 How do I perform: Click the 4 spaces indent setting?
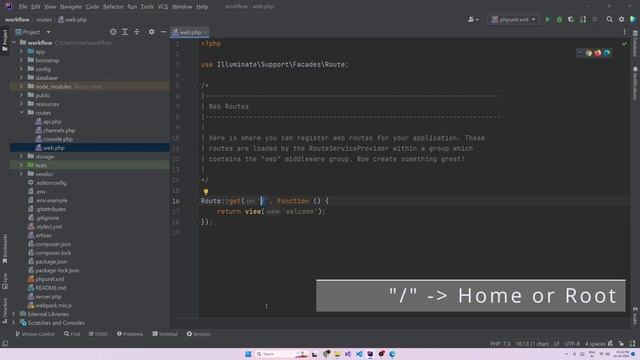[595, 344]
